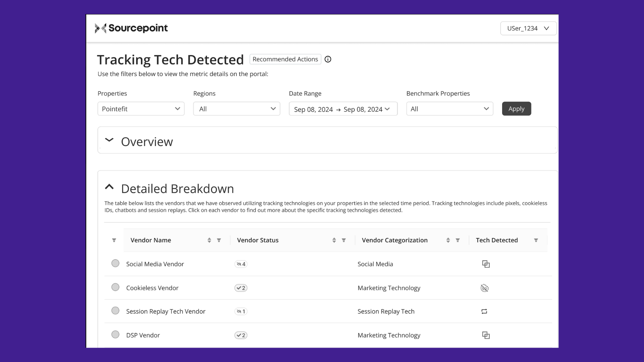
Task: Click the Sourcepoint logo
Action: pyautogui.click(x=131, y=28)
